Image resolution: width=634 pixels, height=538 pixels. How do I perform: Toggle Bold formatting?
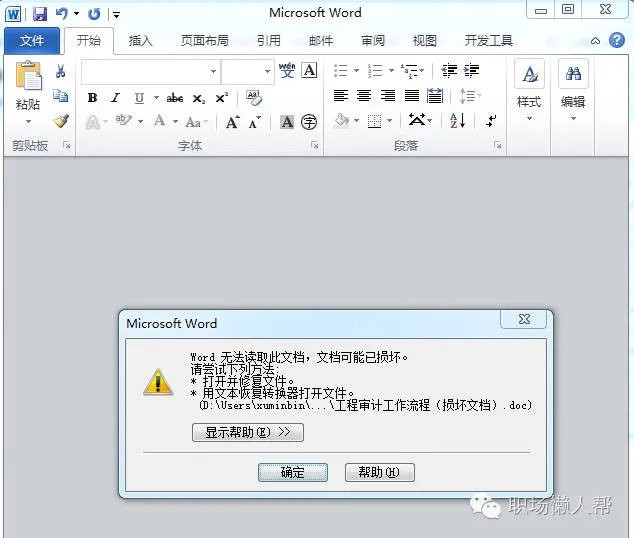point(92,98)
